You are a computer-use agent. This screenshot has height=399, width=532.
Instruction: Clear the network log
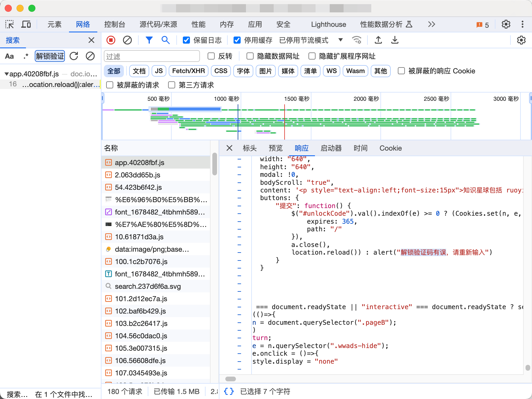pos(127,40)
